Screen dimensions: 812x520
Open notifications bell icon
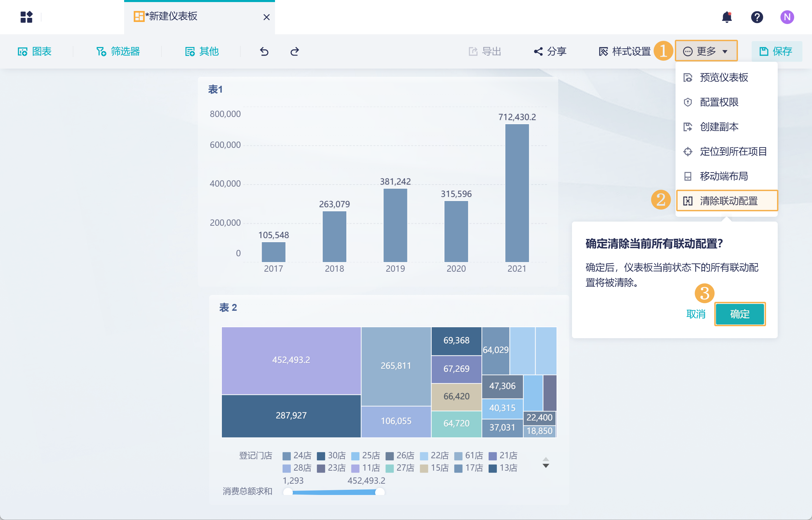coord(727,17)
